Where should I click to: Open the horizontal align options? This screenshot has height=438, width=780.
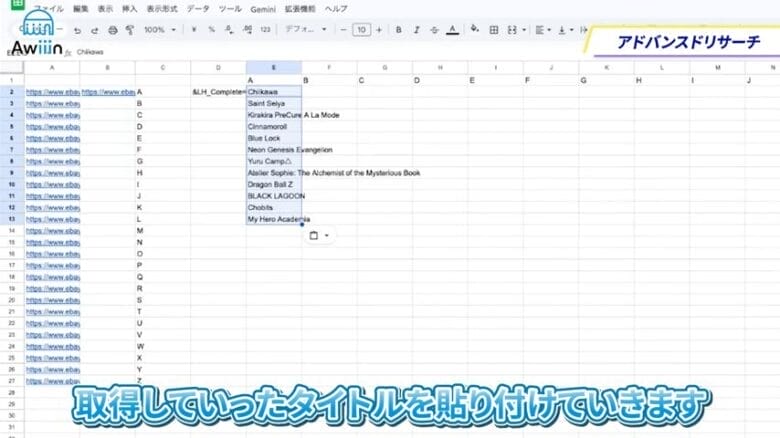click(x=540, y=30)
